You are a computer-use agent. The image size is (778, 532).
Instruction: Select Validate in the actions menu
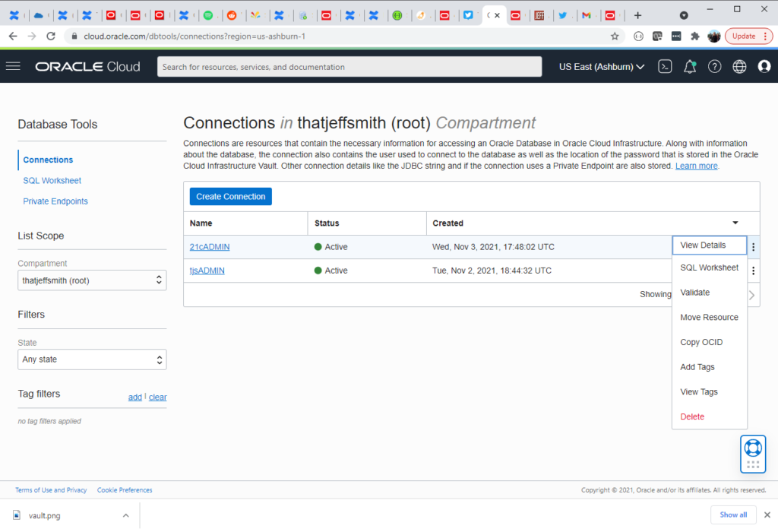pyautogui.click(x=709, y=293)
